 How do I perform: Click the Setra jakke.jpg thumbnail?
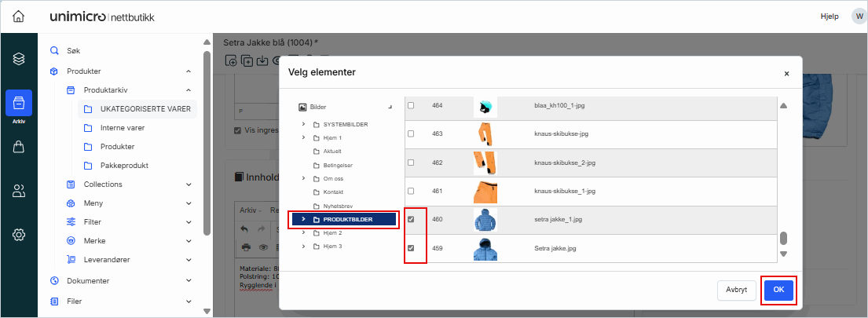click(485, 249)
